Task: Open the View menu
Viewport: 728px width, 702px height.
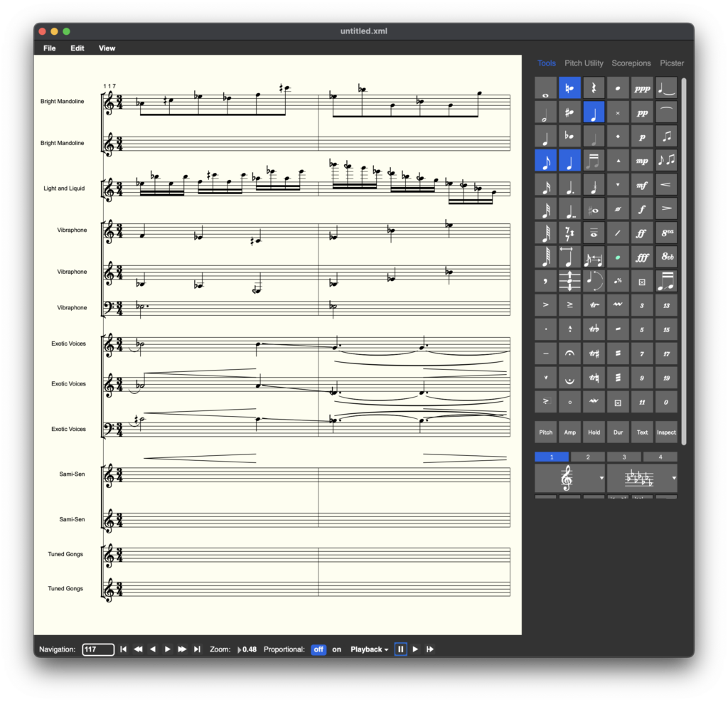Action: point(107,48)
